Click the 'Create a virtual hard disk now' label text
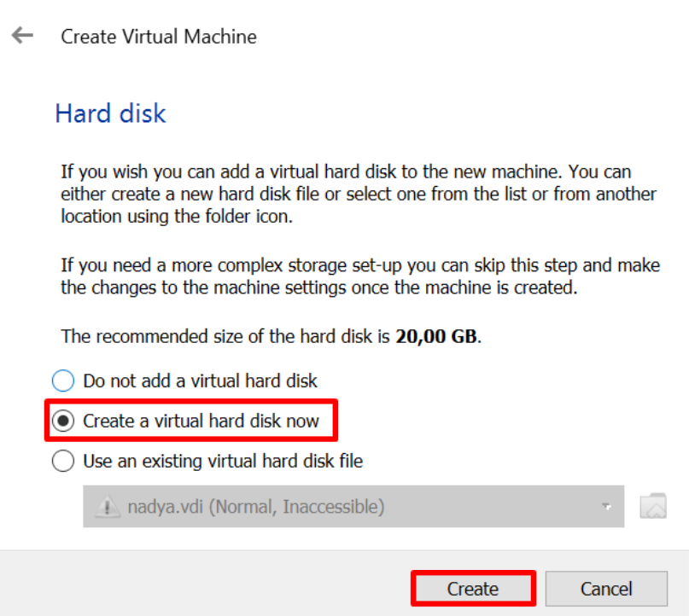 coord(201,421)
